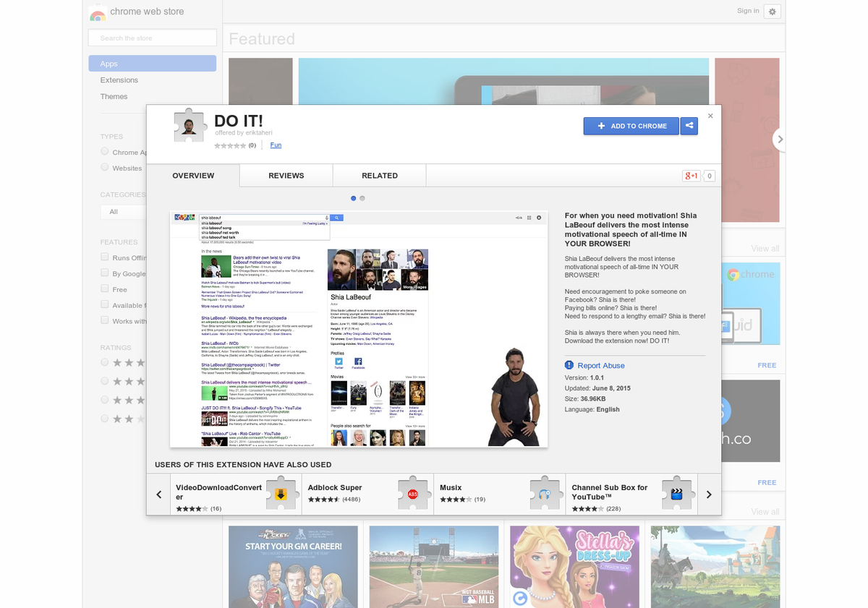The width and height of the screenshot is (868, 608).
Task: Click the Channel Sub Box extension icon
Action: [677, 492]
